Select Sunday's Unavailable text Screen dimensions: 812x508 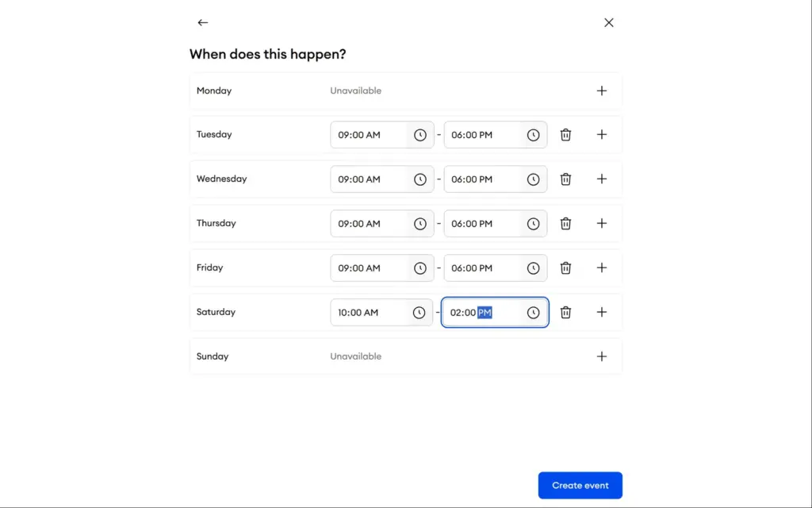(x=356, y=356)
